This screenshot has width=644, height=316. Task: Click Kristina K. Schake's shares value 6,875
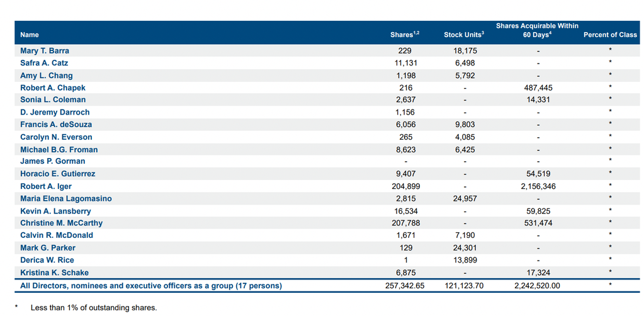pyautogui.click(x=405, y=273)
